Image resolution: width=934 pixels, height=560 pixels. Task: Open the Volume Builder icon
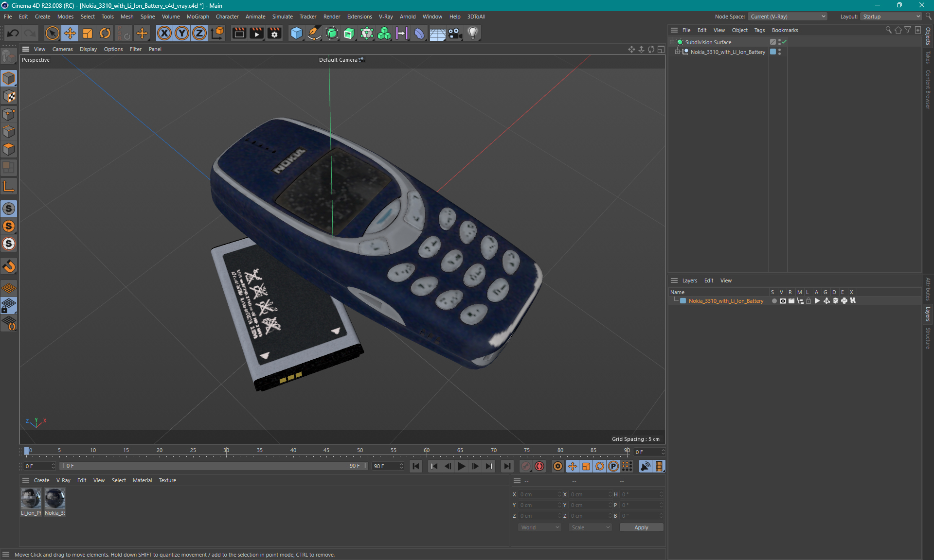(x=384, y=33)
